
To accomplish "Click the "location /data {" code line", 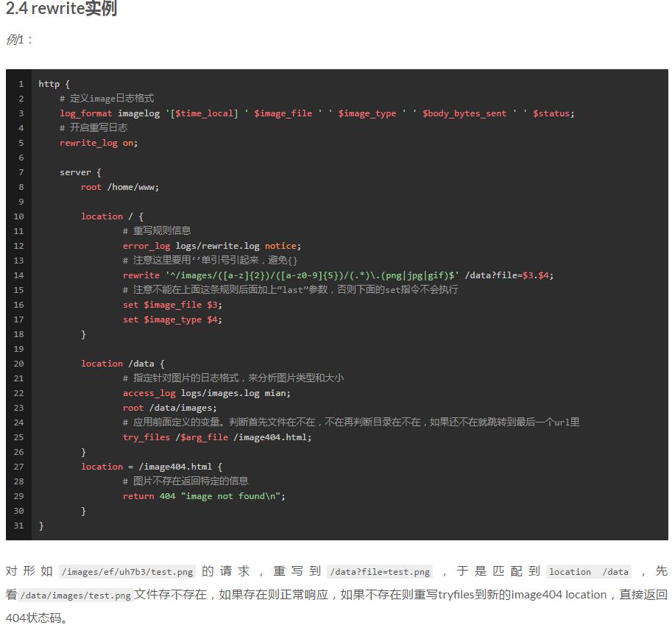I will coord(122,364).
